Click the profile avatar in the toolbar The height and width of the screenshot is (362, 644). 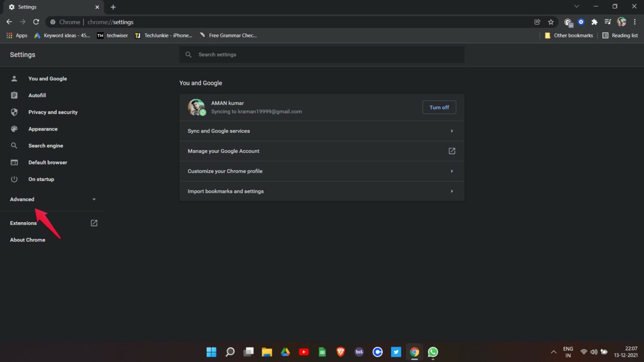(x=622, y=22)
